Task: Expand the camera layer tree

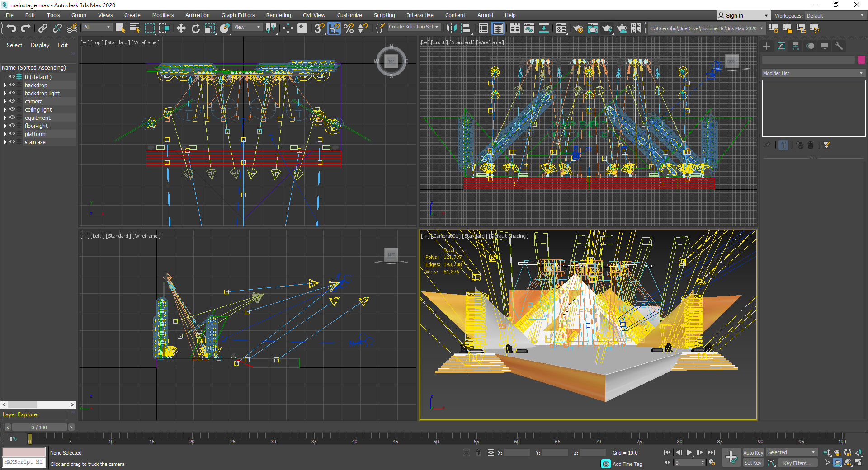Action: [5, 102]
